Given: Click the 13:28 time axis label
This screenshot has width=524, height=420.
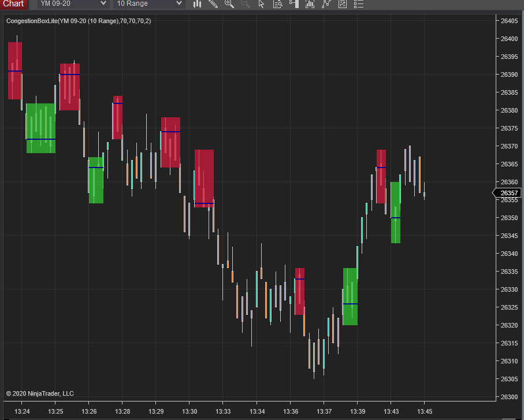Looking at the screenshot, I should [x=122, y=411].
